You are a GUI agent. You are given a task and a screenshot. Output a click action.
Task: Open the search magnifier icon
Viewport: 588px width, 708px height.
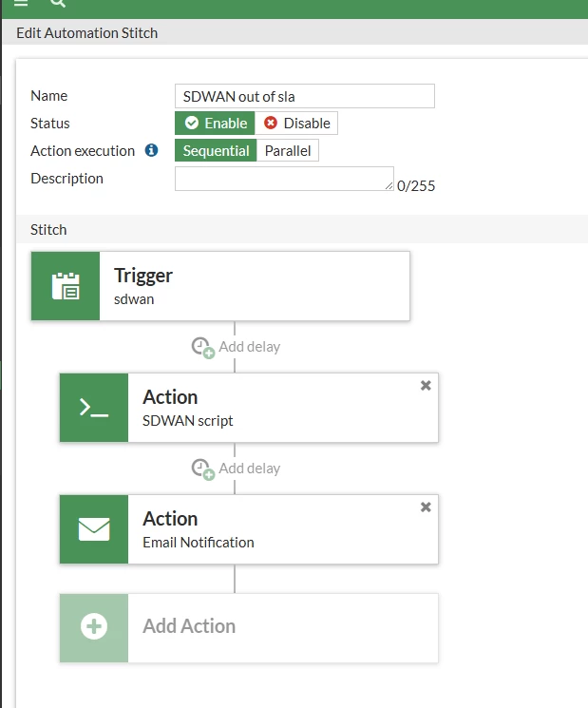pos(58,3)
